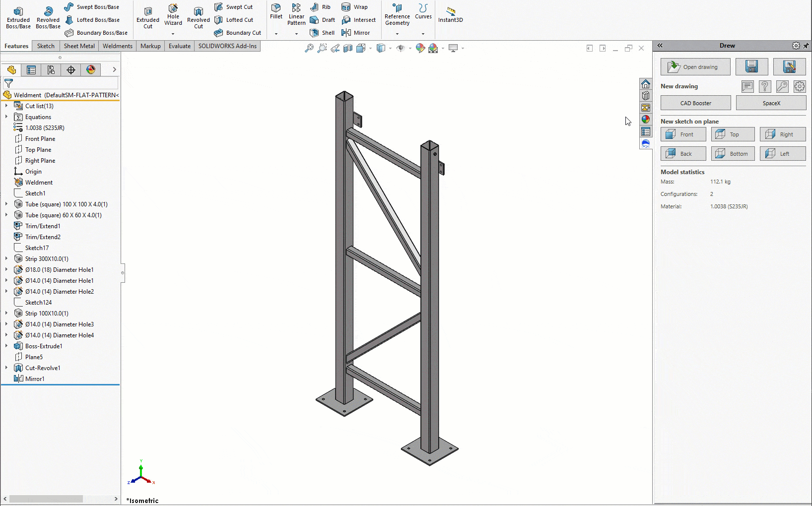This screenshot has height=506, width=812.
Task: Switch to the Weldments tab
Action: point(117,46)
